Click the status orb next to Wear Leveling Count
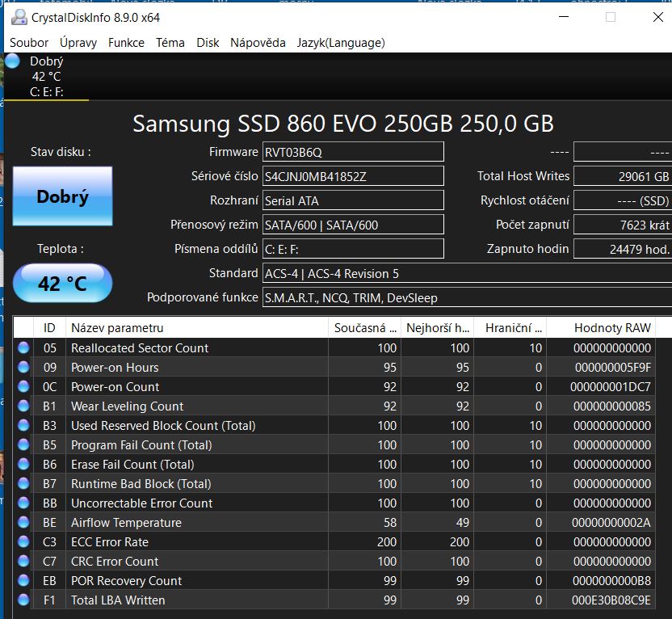The width and height of the screenshot is (672, 619). pos(23,406)
